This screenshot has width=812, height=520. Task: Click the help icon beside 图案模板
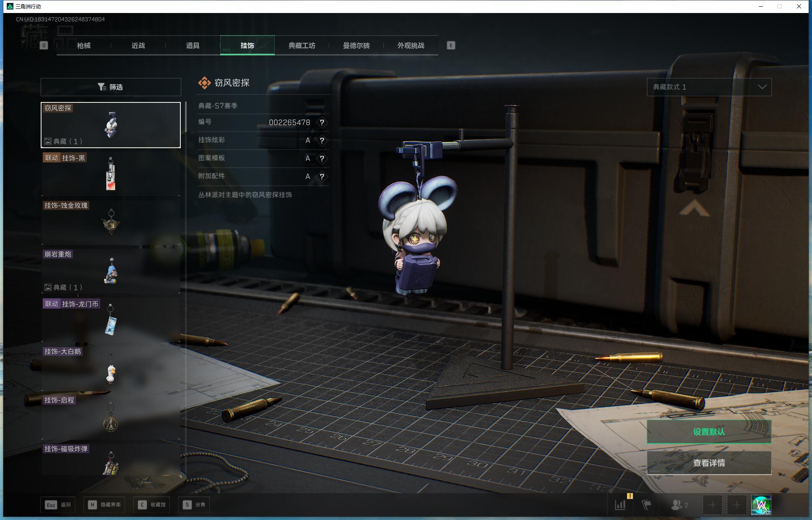pos(322,159)
